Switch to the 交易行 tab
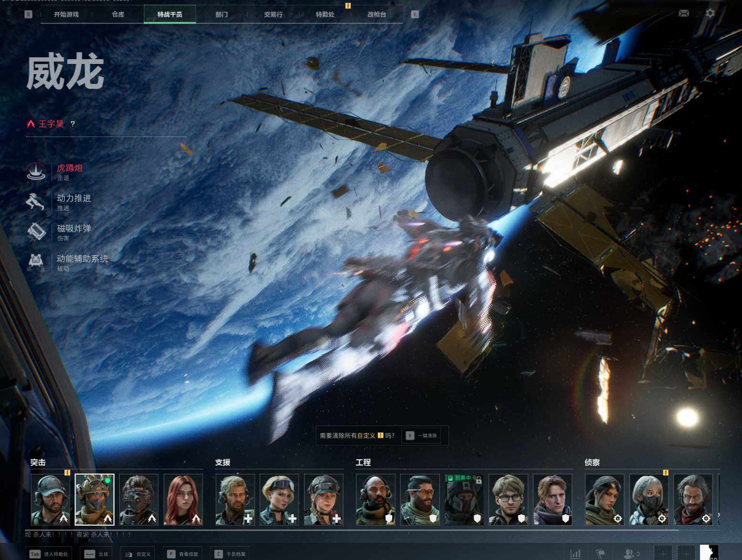This screenshot has height=560, width=742. 273,14
